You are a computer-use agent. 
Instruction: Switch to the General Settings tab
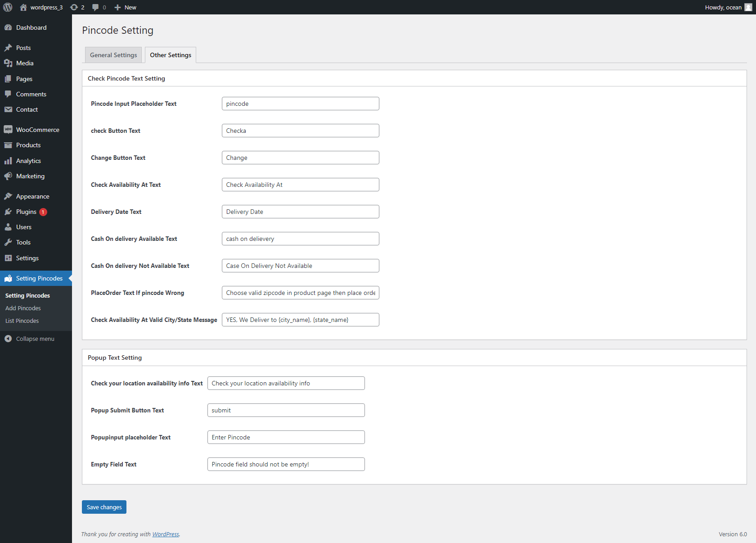tap(113, 55)
